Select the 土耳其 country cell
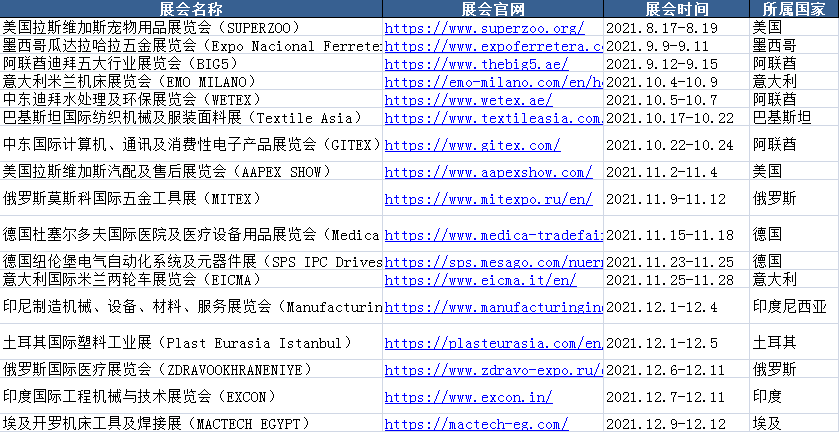Screen dimensions: 839x432 794,342
